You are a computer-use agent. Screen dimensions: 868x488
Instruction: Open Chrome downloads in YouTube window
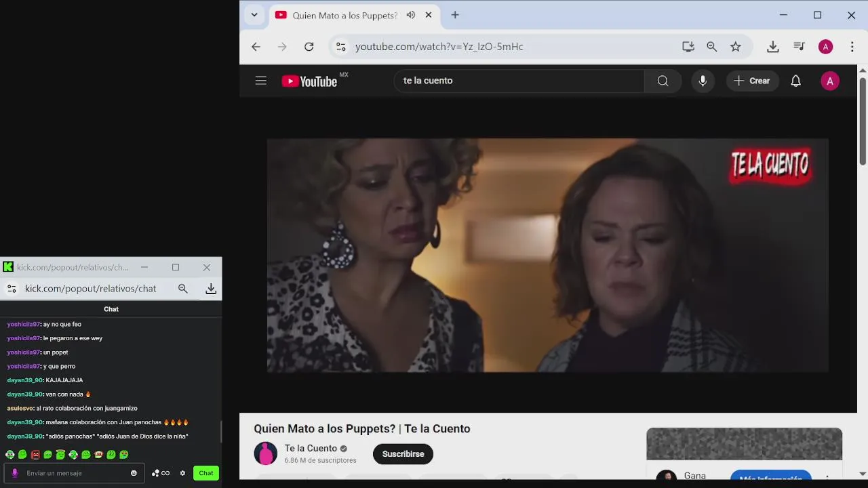click(772, 47)
